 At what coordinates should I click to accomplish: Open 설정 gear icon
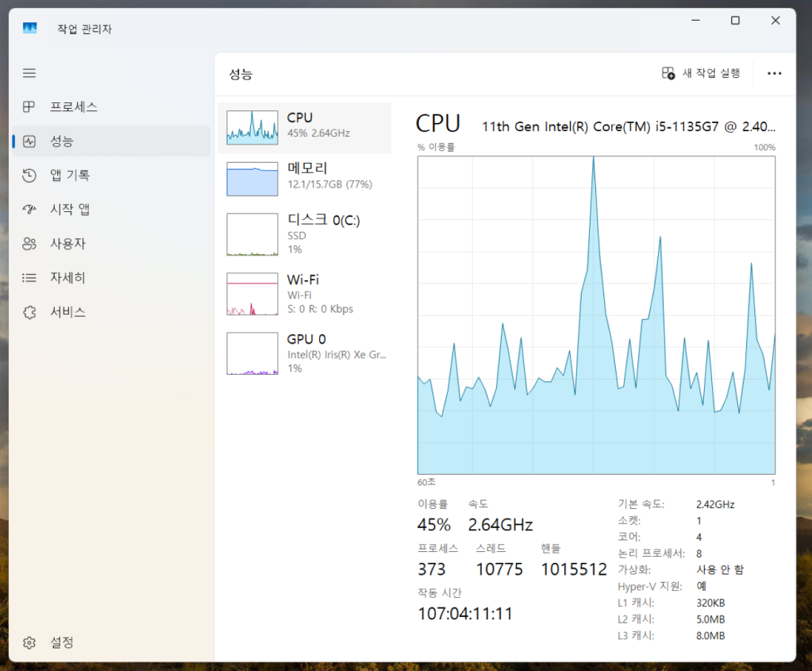coord(29,642)
